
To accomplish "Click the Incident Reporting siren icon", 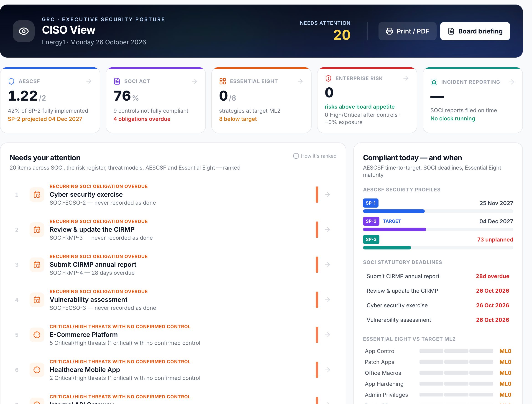I will pyautogui.click(x=434, y=82).
